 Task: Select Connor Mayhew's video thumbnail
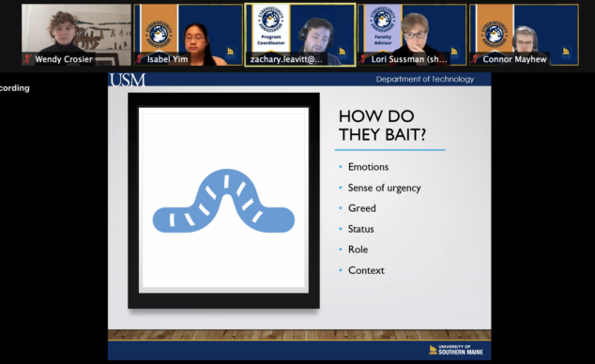tap(524, 35)
